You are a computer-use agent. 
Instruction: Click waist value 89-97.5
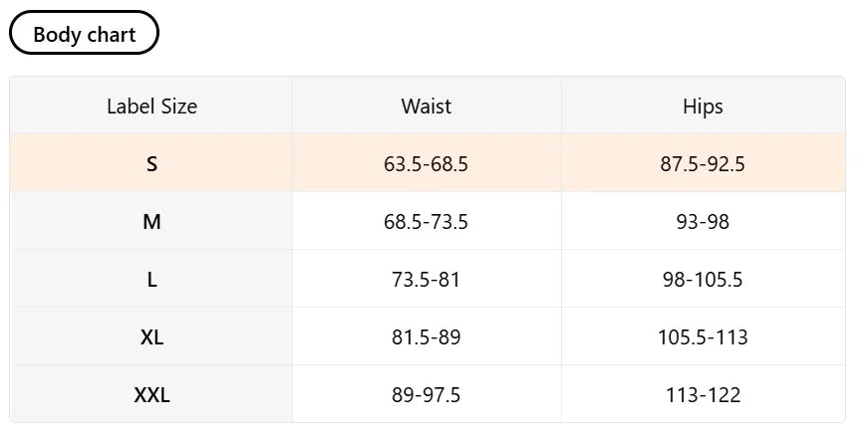[x=426, y=395]
